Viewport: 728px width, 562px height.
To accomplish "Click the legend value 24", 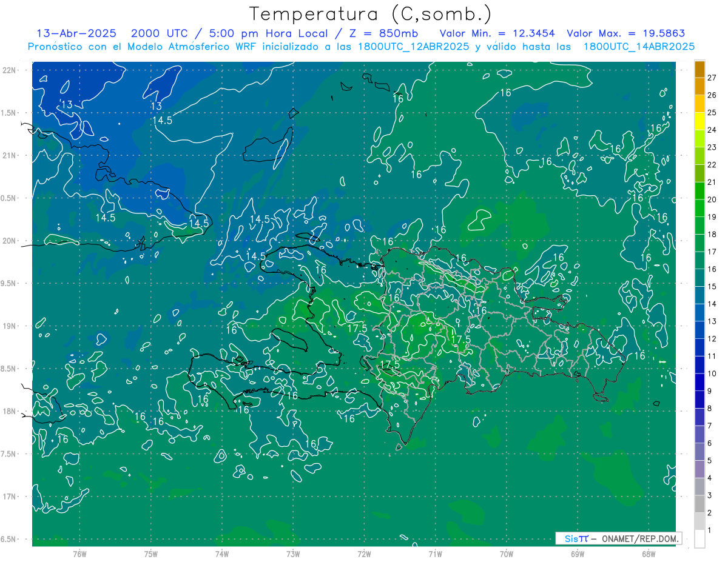I will point(712,130).
